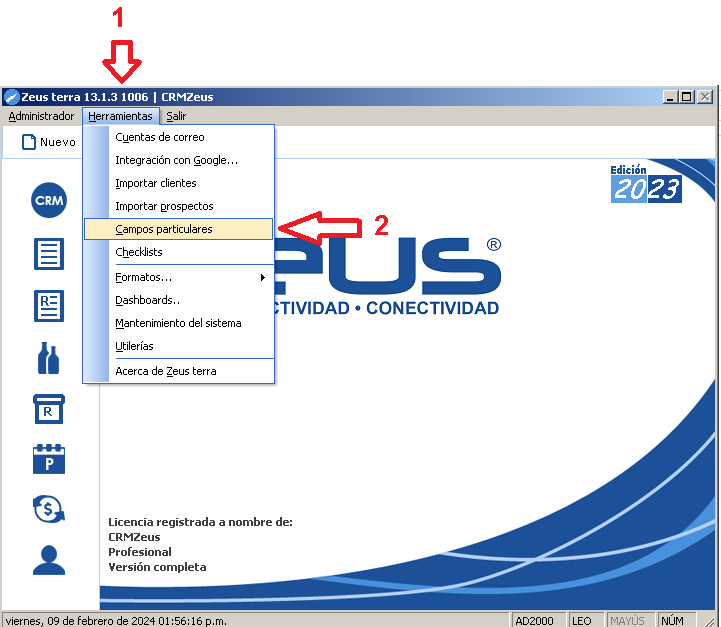Click the Zeus terra title bar app icon

(11, 97)
